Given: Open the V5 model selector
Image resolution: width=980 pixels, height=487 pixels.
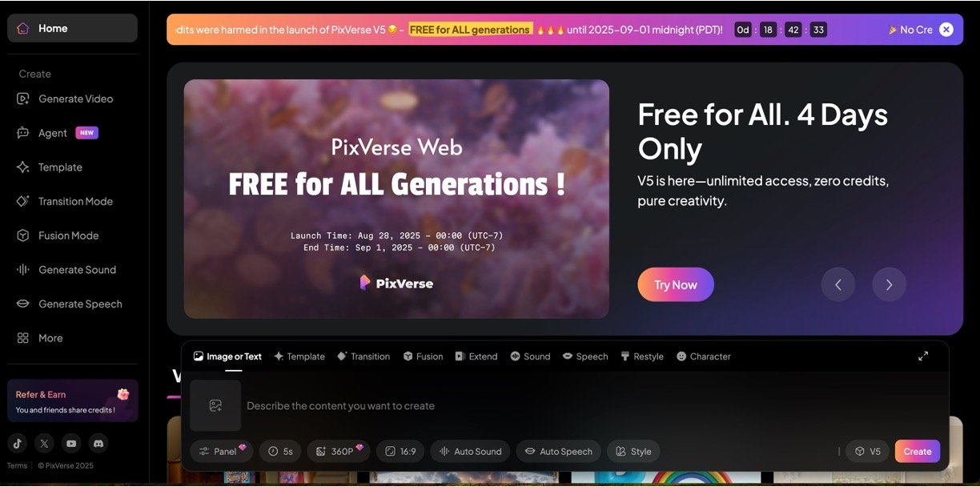Looking at the screenshot, I should (x=867, y=451).
